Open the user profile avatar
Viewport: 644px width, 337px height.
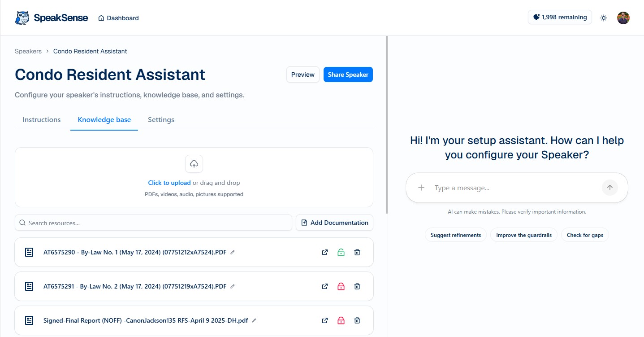coord(623,18)
